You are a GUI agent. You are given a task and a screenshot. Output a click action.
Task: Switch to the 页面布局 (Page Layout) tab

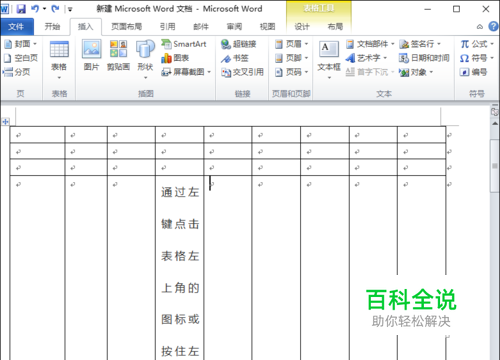coord(127,27)
